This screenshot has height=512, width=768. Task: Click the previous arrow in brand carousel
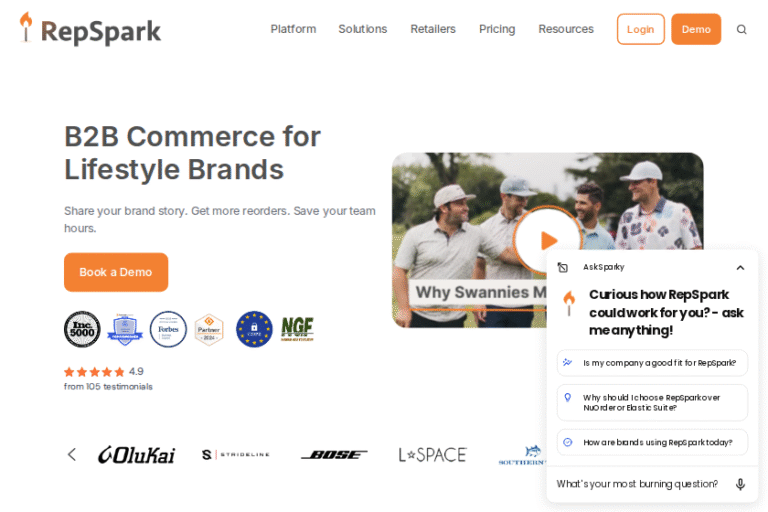[72, 455]
